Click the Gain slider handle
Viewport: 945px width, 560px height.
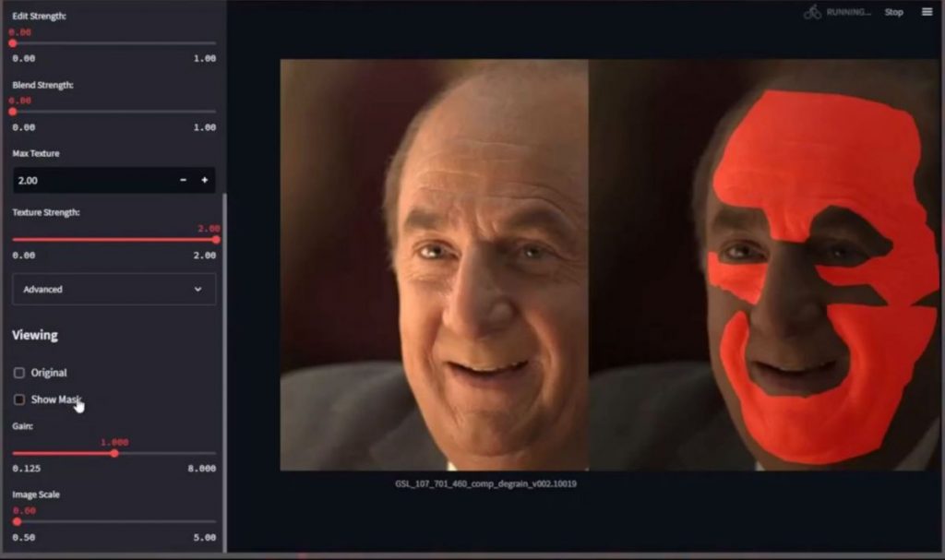(114, 453)
